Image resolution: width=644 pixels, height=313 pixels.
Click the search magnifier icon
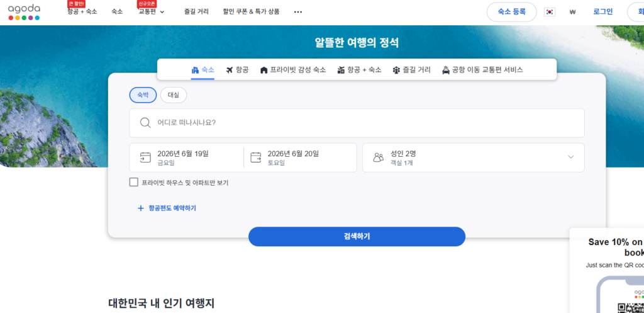click(x=145, y=123)
